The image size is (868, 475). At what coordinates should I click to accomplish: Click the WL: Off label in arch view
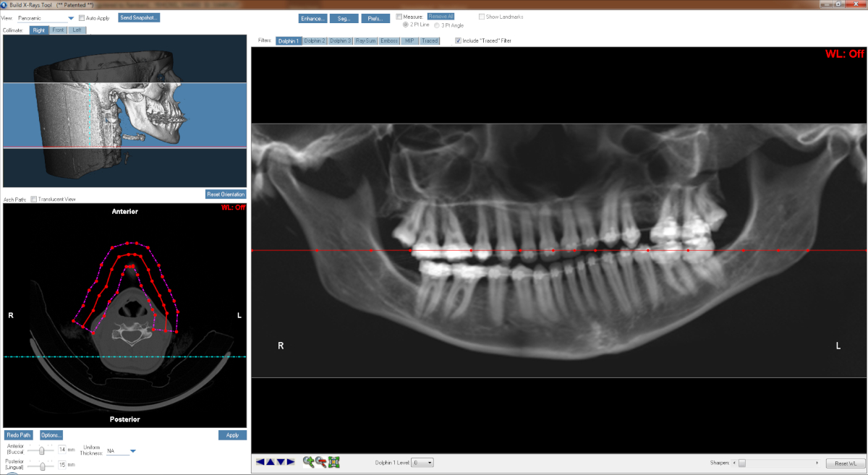(234, 208)
